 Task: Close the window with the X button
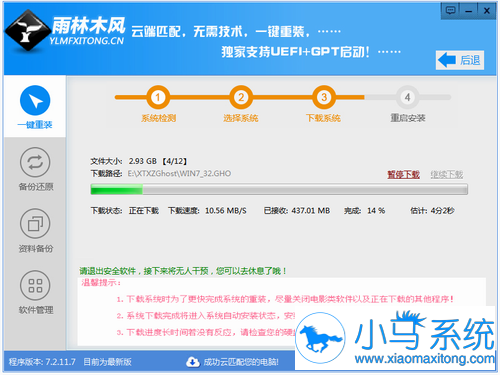click(x=487, y=11)
